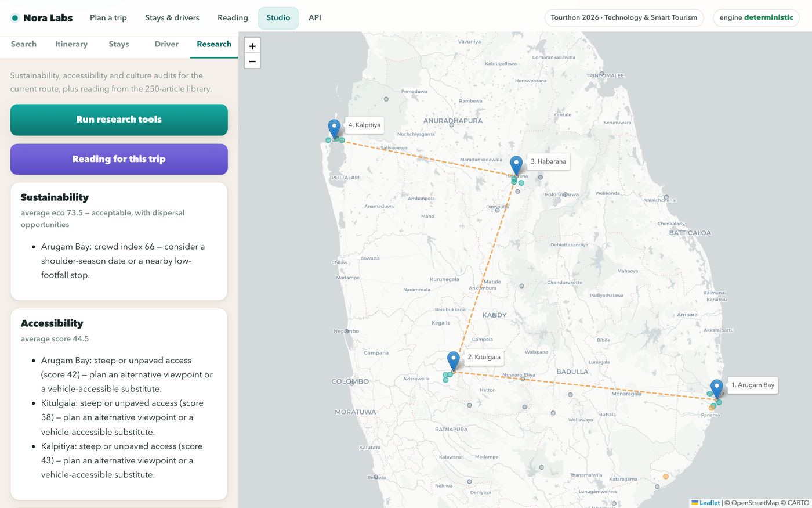This screenshot has width=812, height=508.
Task: Open the CARTO attribution link
Action: coord(798,503)
